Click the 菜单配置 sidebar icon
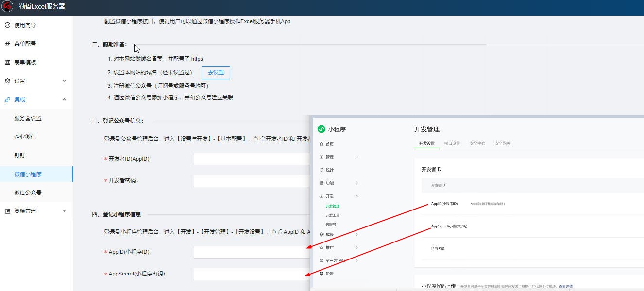 click(x=7, y=44)
